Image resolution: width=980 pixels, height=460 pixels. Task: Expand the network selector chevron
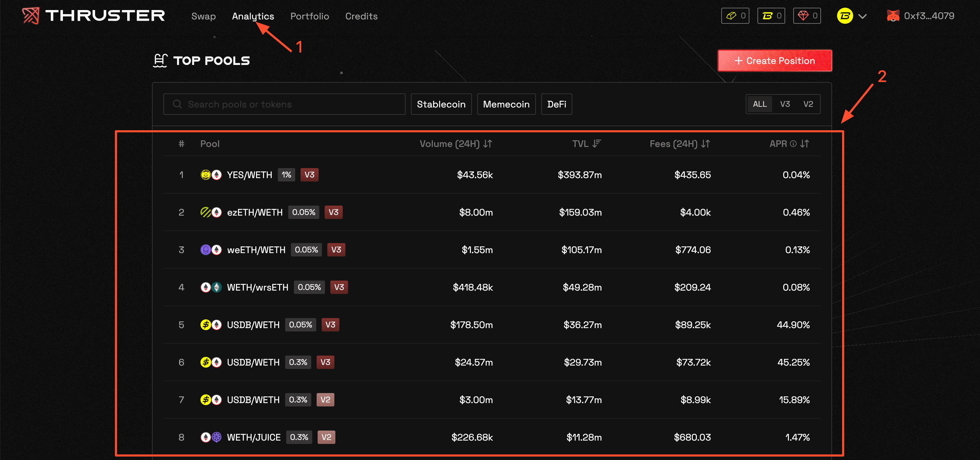863,16
